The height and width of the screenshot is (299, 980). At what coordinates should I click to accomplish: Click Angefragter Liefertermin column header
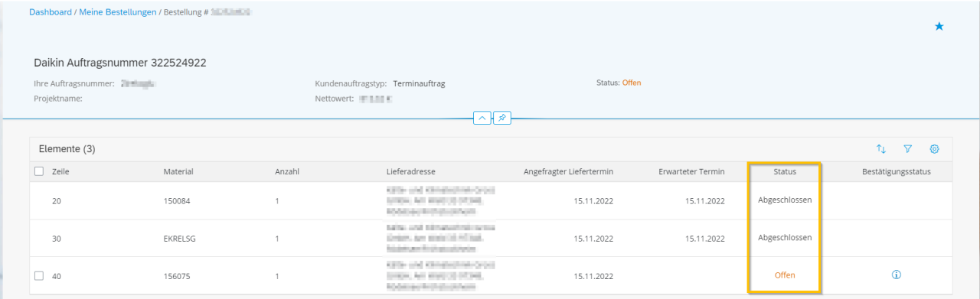568,171
